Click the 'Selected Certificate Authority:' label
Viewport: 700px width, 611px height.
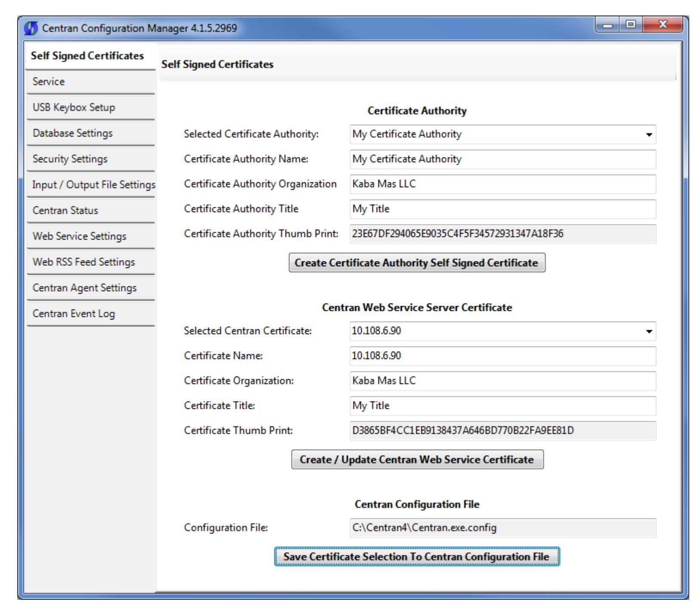pos(252,135)
